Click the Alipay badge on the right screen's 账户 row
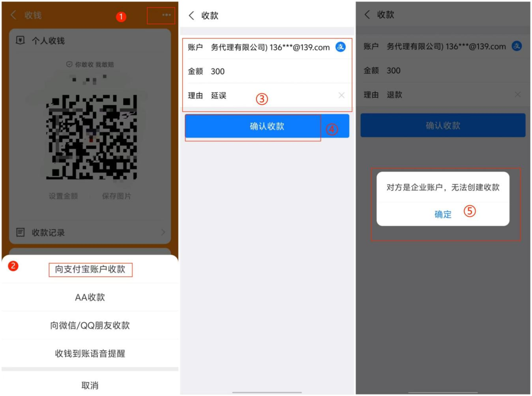This screenshot has width=532, height=396. click(x=517, y=46)
